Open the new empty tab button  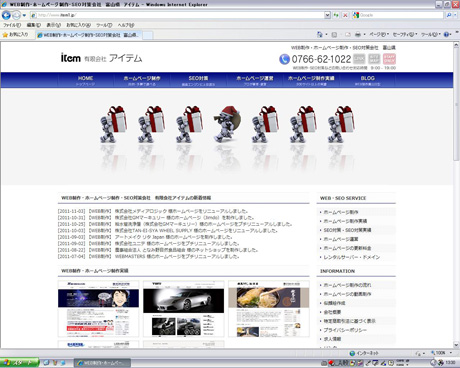pyautogui.click(x=148, y=35)
